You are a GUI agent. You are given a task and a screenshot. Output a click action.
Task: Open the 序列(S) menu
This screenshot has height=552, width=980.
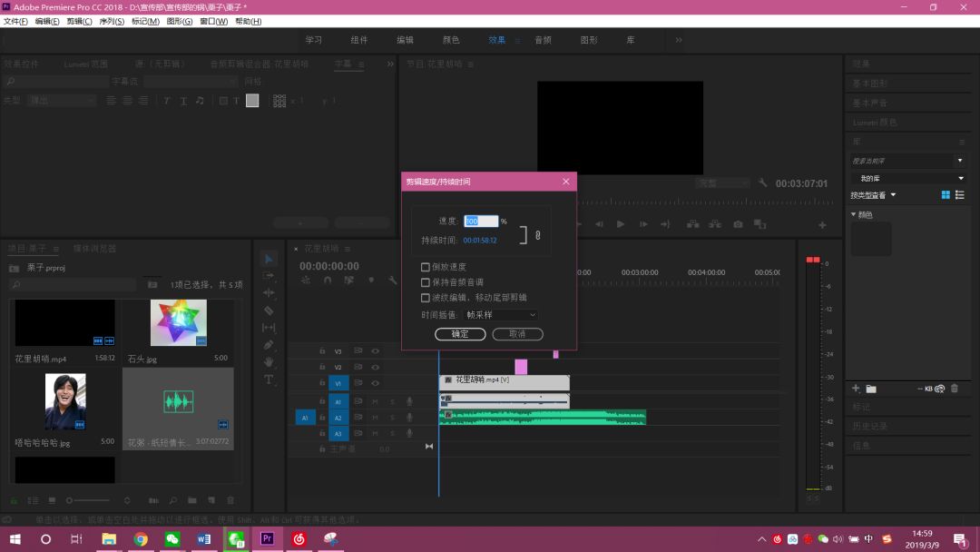[112, 21]
